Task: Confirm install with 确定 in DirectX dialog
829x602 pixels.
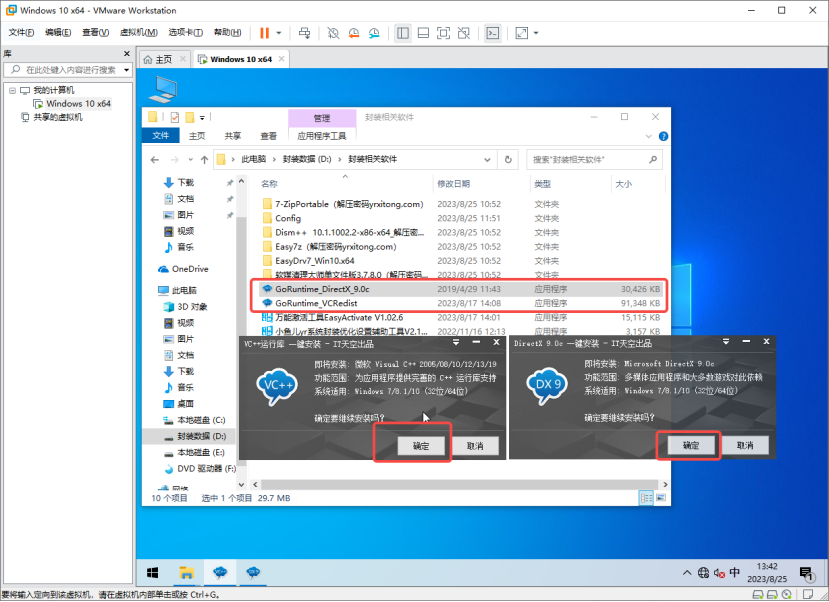Action: tap(690, 446)
